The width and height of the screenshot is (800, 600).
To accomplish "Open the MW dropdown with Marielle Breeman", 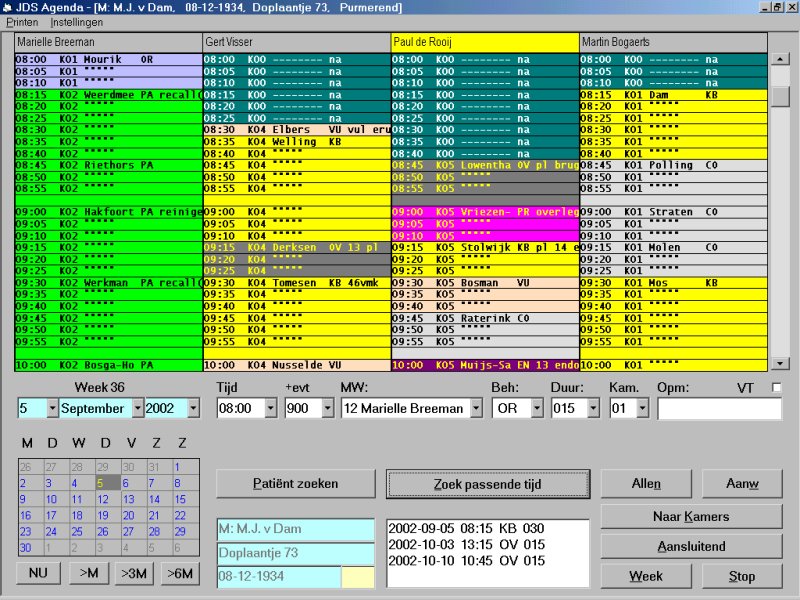I will 476,408.
